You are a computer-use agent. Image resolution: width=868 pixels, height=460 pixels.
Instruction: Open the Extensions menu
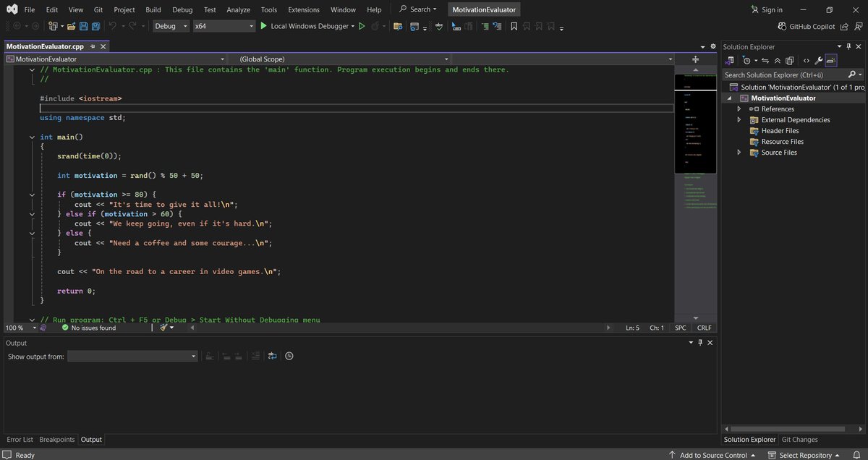coord(303,10)
